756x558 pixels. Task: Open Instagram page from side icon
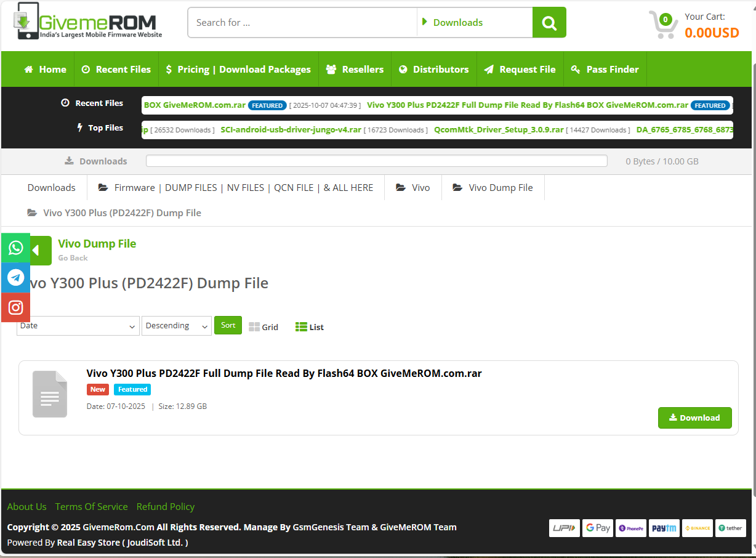coord(15,307)
